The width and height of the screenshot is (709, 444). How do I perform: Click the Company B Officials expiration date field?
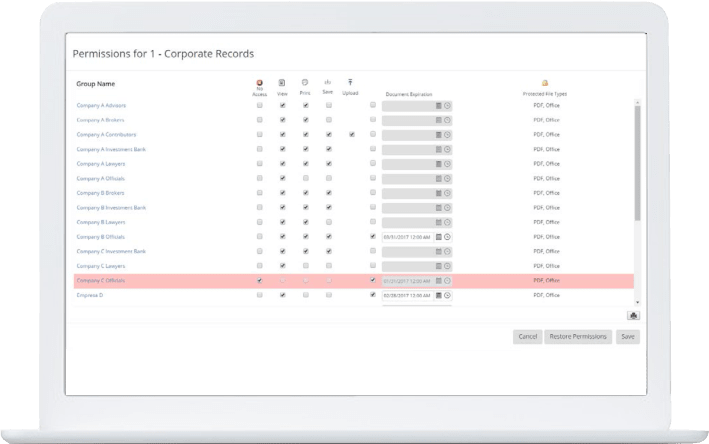pos(408,237)
